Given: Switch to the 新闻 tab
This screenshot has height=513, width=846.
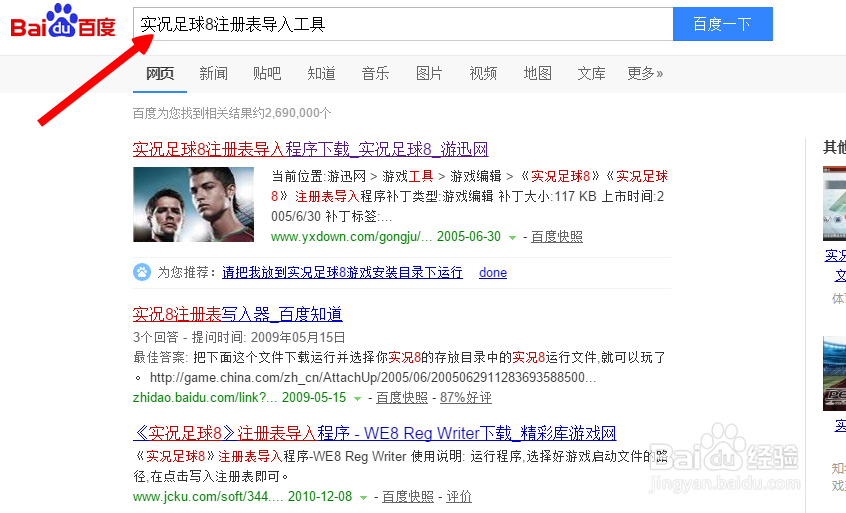Looking at the screenshot, I should pyautogui.click(x=213, y=73).
